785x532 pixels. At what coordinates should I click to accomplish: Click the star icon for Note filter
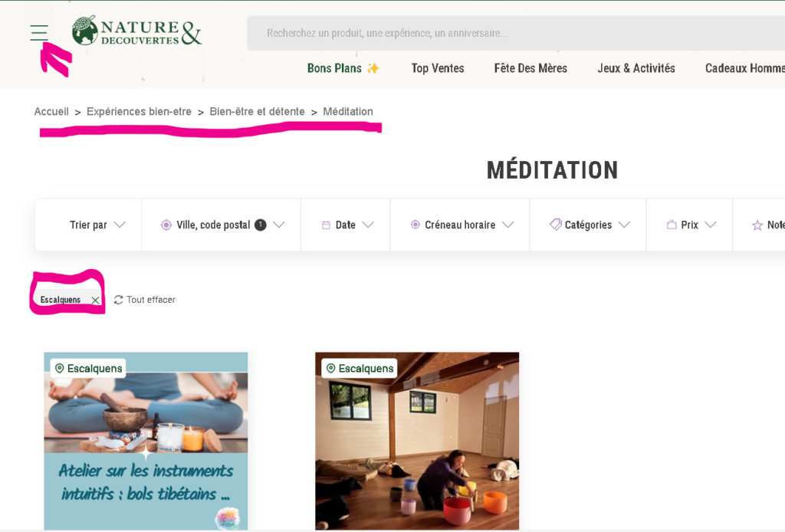click(757, 225)
